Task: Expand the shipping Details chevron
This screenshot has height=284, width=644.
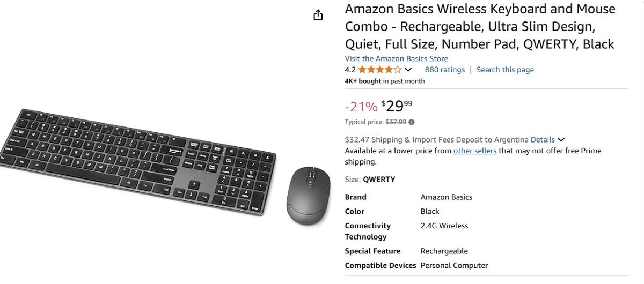Action: [561, 139]
